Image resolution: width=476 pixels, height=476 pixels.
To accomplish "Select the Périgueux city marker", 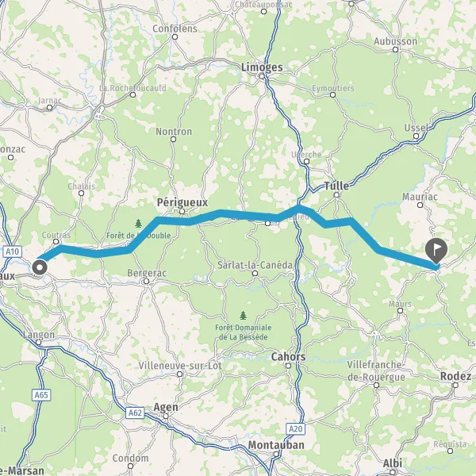I will 182,211.
